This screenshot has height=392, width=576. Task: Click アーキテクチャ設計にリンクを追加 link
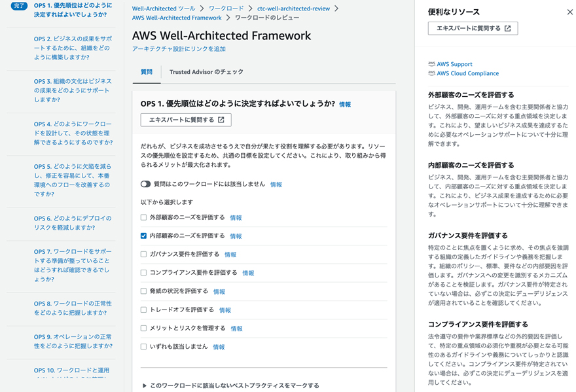coord(179,49)
